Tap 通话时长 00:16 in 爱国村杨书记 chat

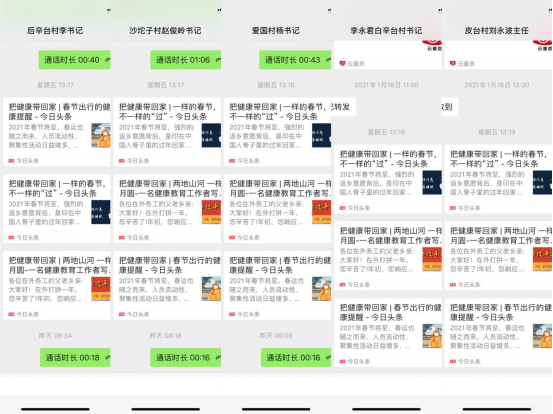point(296,358)
